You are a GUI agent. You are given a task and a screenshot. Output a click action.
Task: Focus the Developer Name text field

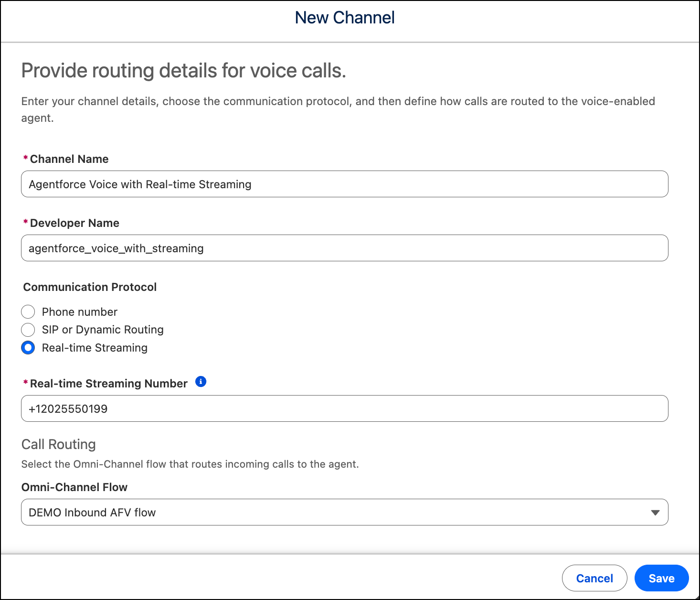[345, 248]
